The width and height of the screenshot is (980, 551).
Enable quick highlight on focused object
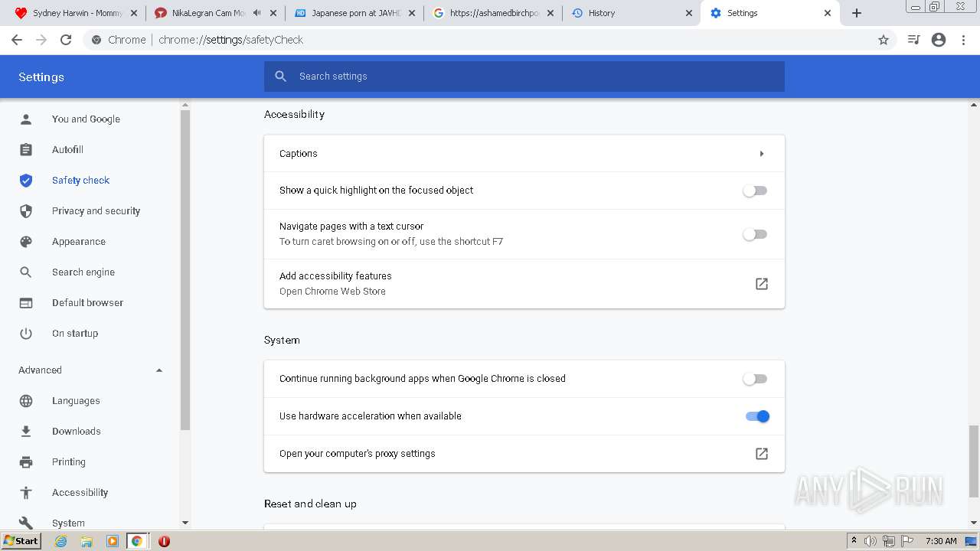755,191
